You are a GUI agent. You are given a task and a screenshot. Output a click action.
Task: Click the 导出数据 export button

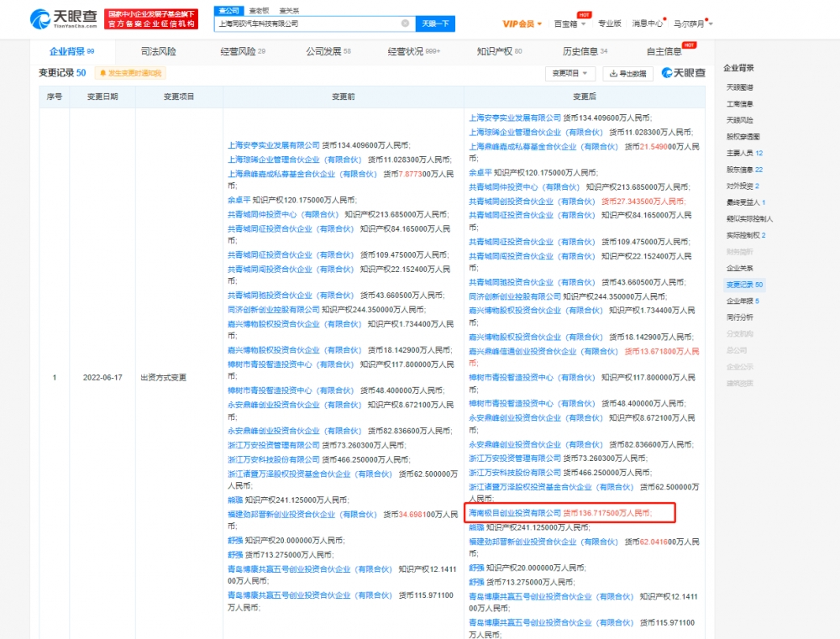[627, 73]
